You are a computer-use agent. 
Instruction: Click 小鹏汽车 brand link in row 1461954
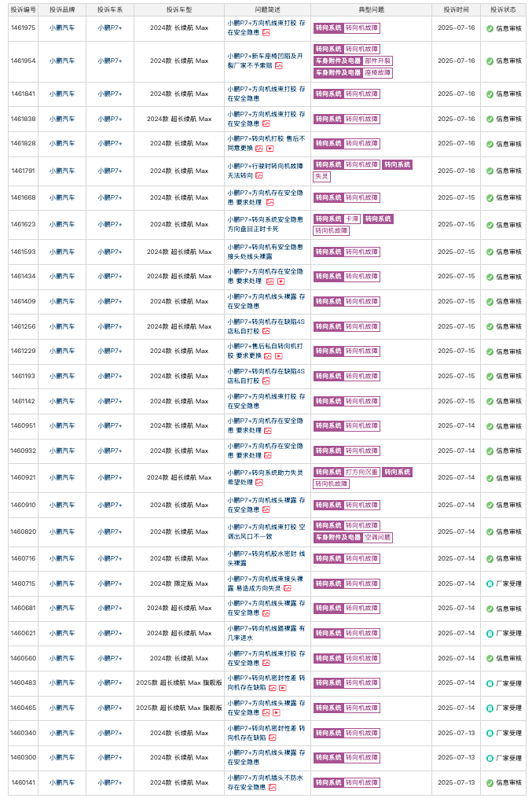[x=62, y=61]
